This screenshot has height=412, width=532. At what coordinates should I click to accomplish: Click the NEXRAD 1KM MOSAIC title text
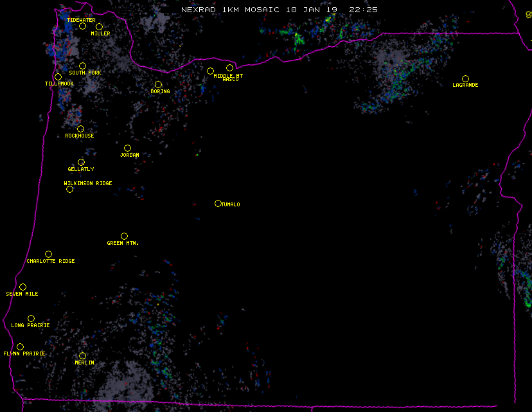coord(230,10)
